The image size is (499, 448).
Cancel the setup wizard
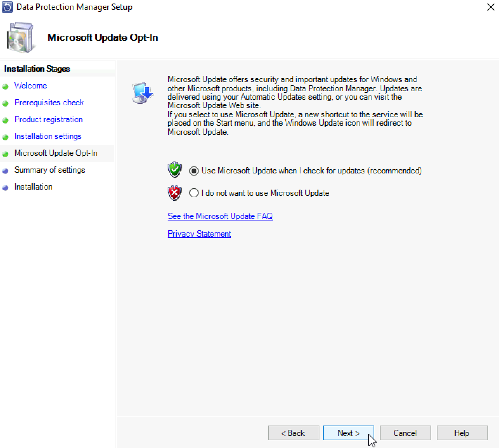coord(406,433)
